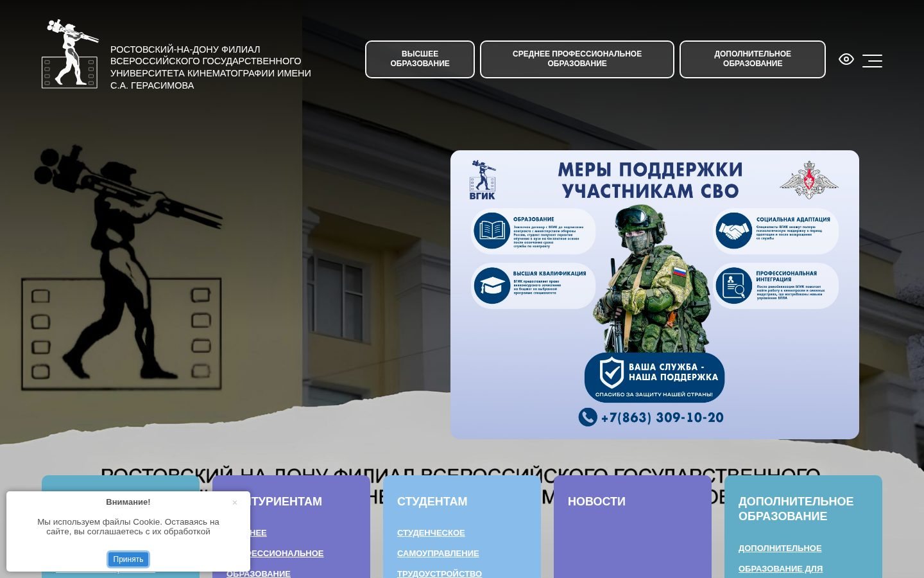
Task: Click the soldier image in the banner
Action: tap(654, 279)
